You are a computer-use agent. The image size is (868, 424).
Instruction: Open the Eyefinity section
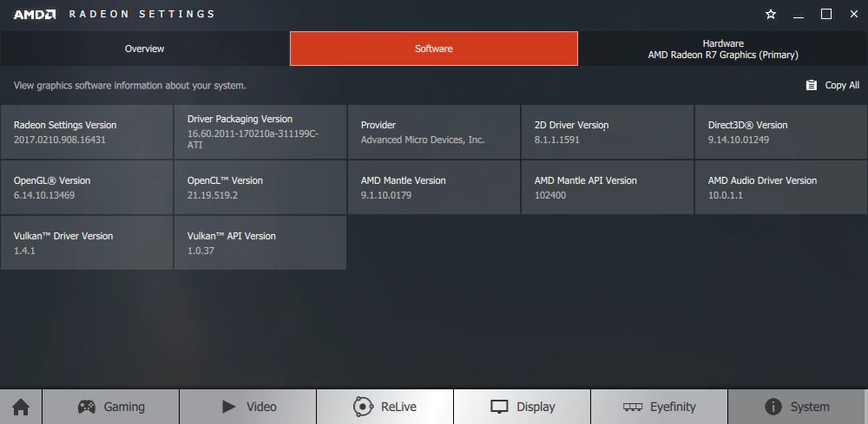coord(660,407)
